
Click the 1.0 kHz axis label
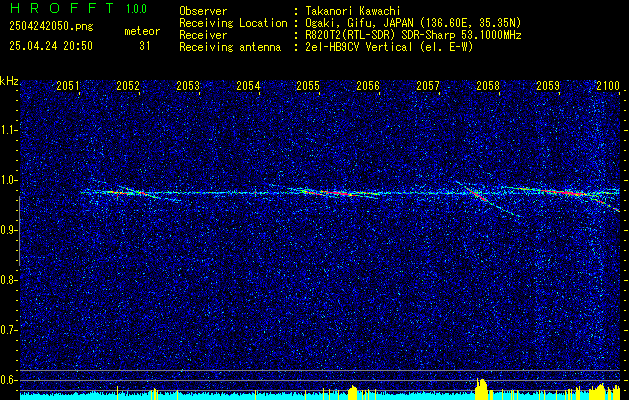(x=8, y=180)
